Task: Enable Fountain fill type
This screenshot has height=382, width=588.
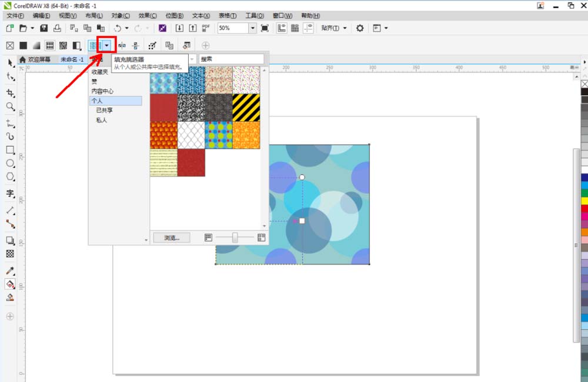Action: click(x=36, y=45)
